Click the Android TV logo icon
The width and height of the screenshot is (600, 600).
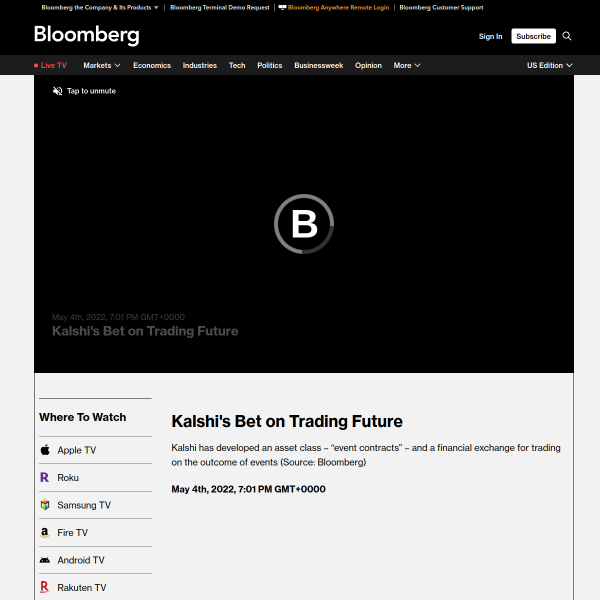(x=45, y=560)
